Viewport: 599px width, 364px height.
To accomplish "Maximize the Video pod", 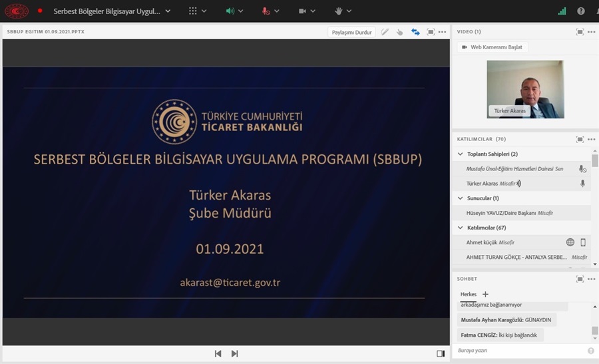I will point(580,32).
